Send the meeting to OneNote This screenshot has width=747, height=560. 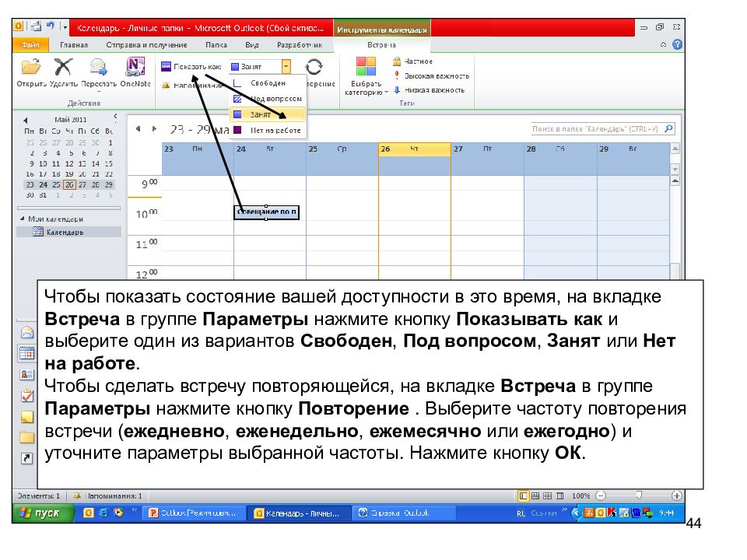click(135, 67)
